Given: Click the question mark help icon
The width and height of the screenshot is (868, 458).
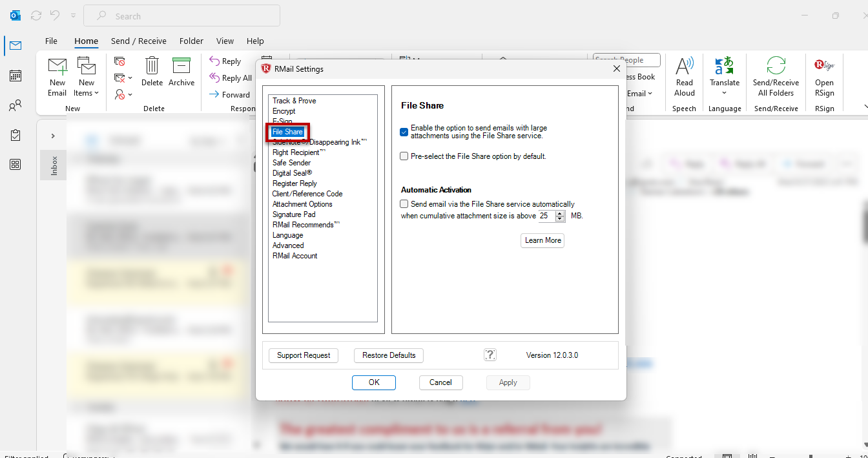Looking at the screenshot, I should click(490, 355).
